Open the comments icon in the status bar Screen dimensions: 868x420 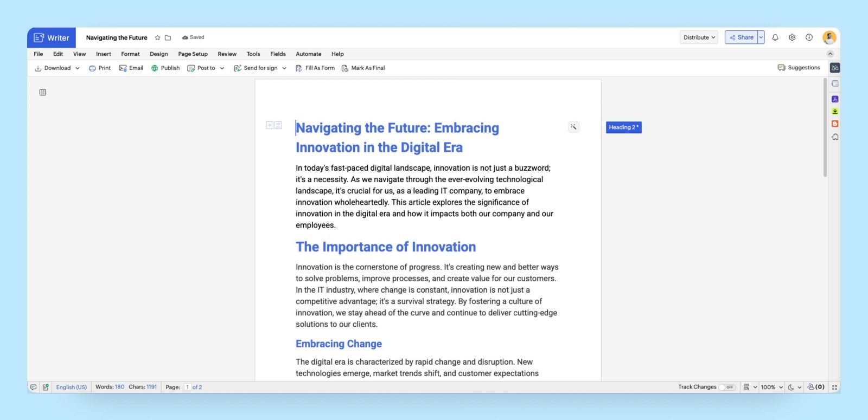(x=33, y=387)
